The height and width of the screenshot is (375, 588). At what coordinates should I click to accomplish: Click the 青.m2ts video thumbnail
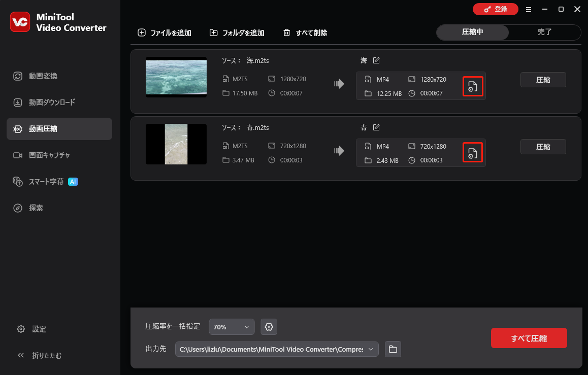coord(176,144)
